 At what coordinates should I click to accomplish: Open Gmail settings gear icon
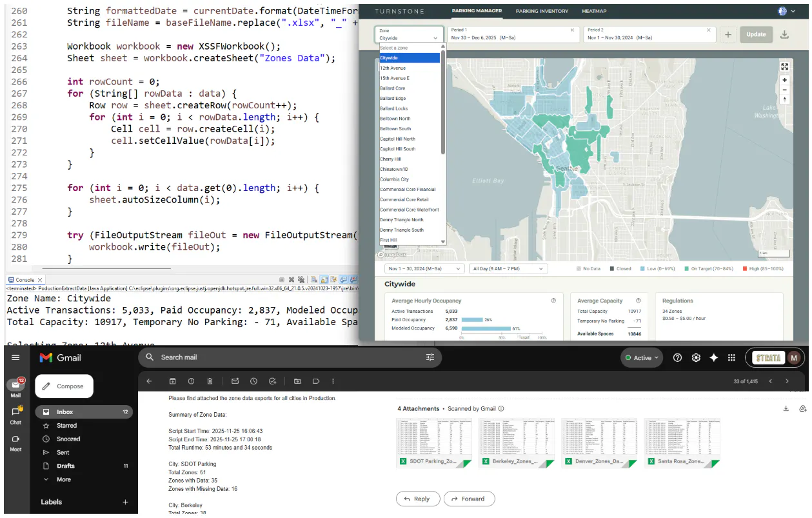tap(696, 357)
